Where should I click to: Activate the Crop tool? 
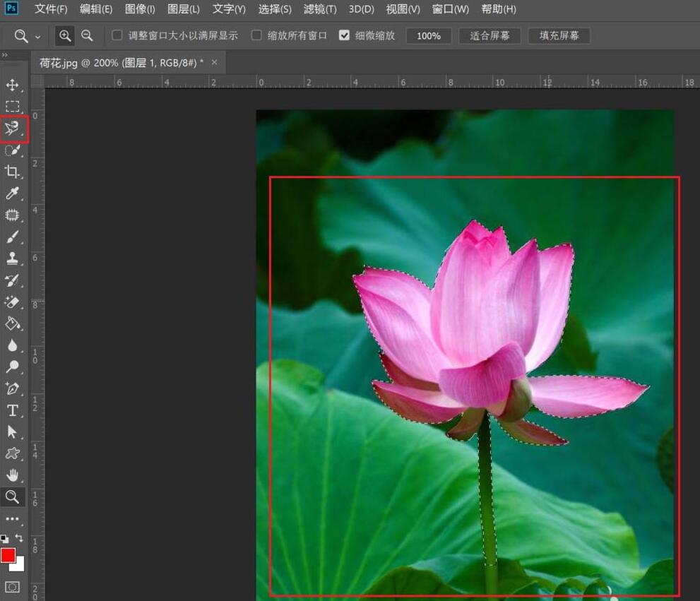click(x=13, y=173)
